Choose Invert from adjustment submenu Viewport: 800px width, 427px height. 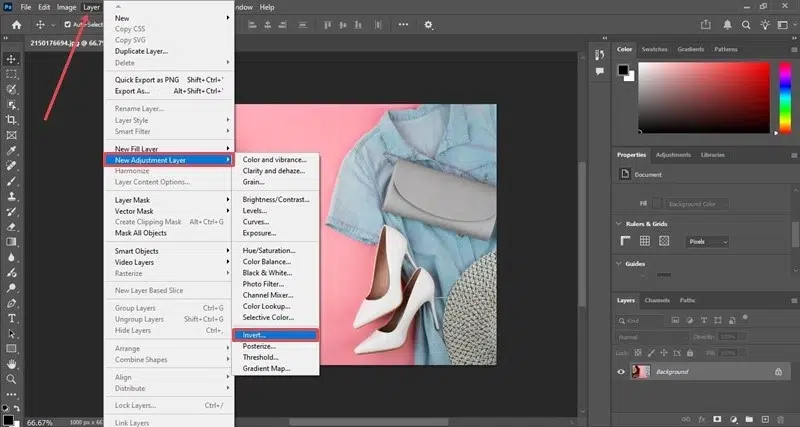pos(276,335)
